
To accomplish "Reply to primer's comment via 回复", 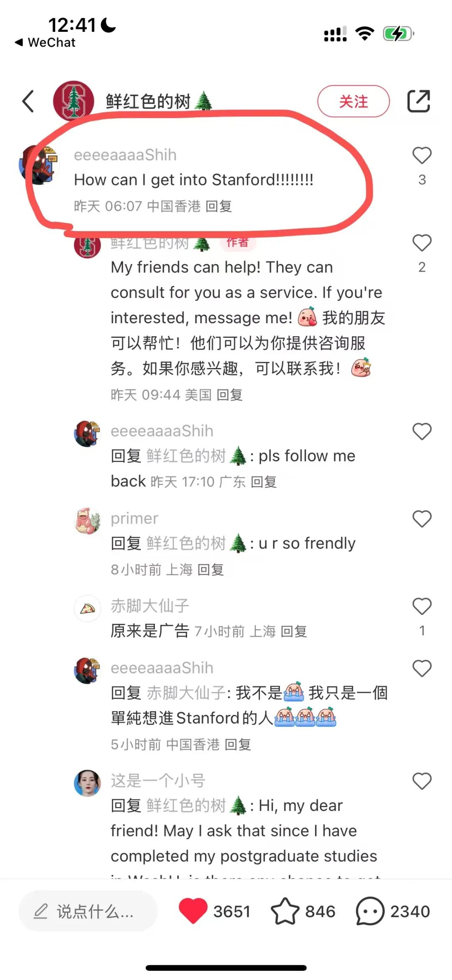I will (211, 569).
